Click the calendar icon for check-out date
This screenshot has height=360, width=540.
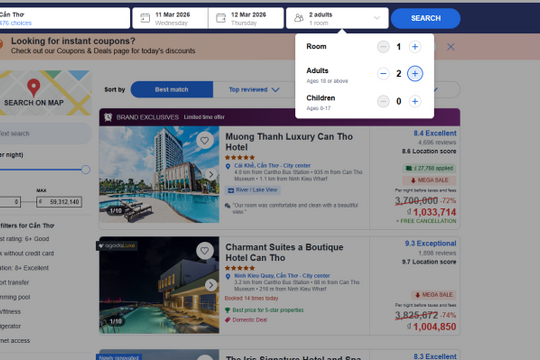(x=221, y=18)
